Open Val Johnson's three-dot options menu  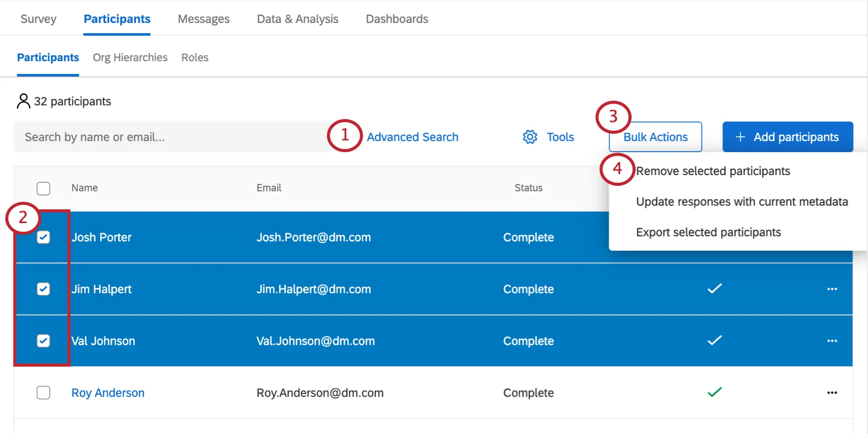832,341
